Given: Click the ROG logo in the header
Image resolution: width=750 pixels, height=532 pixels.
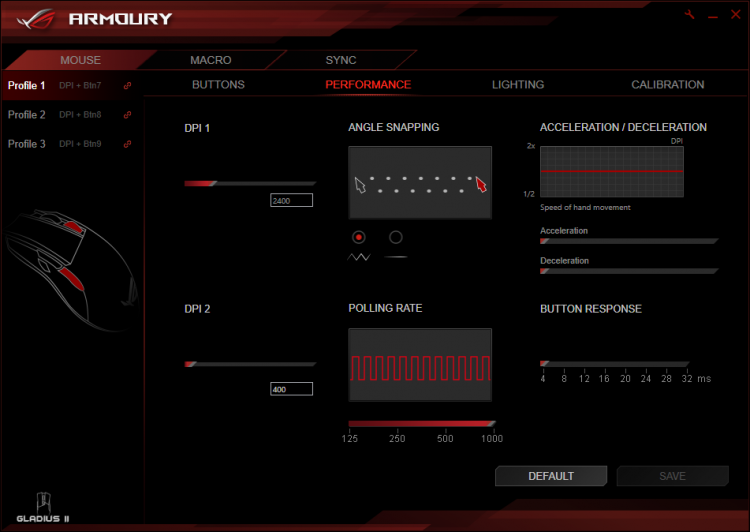Looking at the screenshot, I should point(35,19).
